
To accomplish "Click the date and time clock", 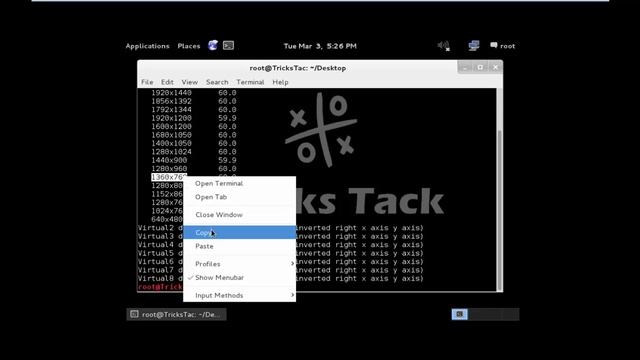I will pyautogui.click(x=320, y=46).
